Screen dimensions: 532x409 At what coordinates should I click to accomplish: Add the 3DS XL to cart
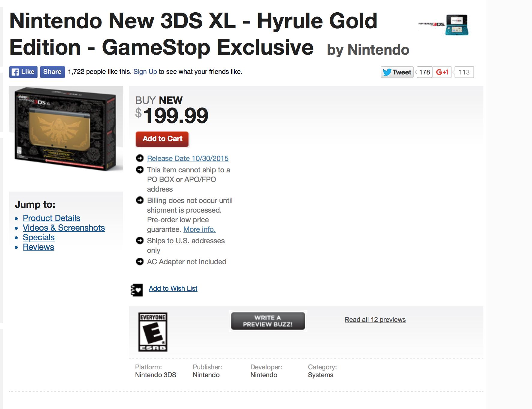point(162,139)
